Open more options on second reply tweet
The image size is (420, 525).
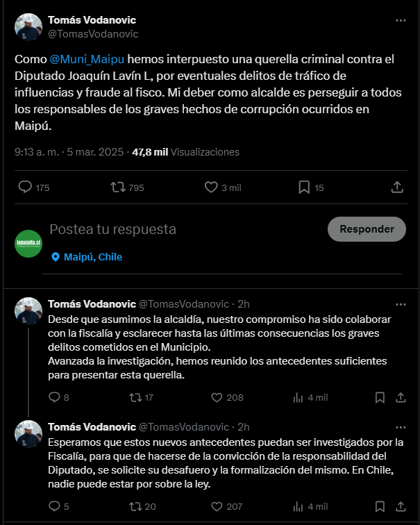pyautogui.click(x=401, y=426)
